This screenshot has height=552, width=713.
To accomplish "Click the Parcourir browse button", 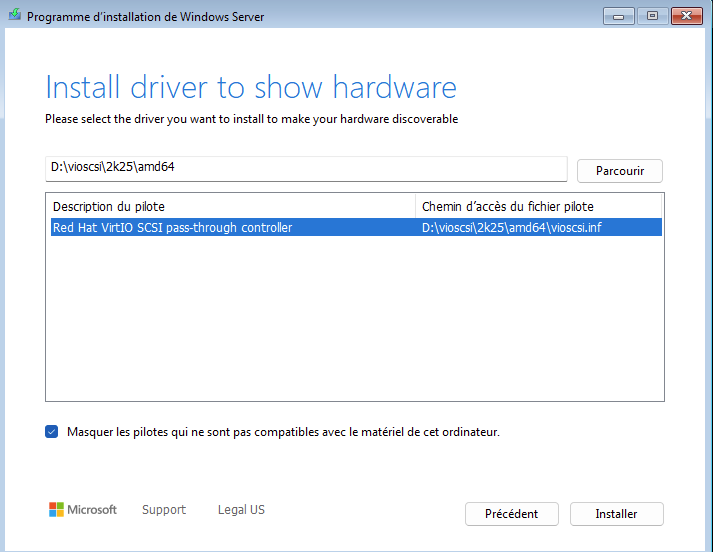I will tap(619, 171).
